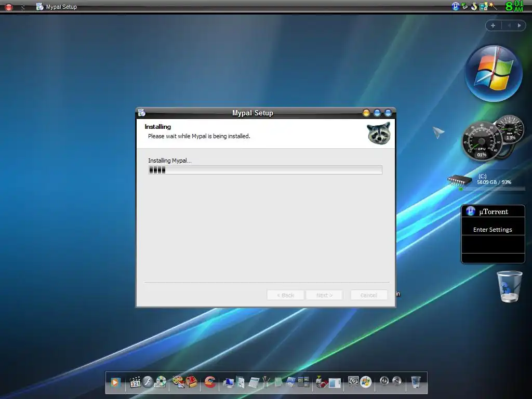The image size is (532, 399).
Task: Click the paper plane desktop icon
Action: tap(438, 132)
